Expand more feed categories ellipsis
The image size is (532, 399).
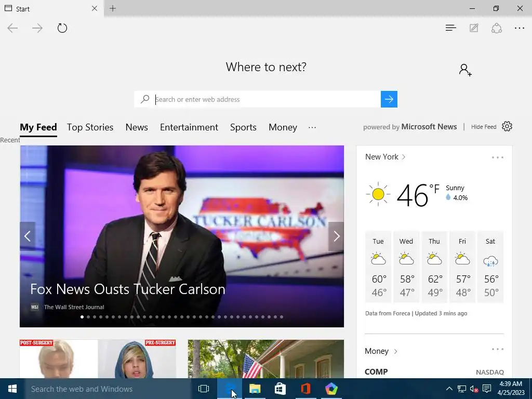[x=312, y=128]
